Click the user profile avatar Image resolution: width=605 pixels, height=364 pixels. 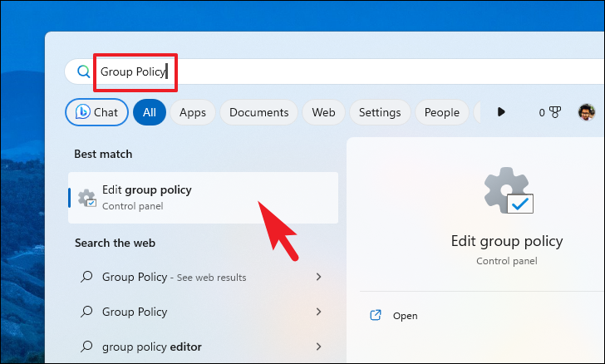586,112
